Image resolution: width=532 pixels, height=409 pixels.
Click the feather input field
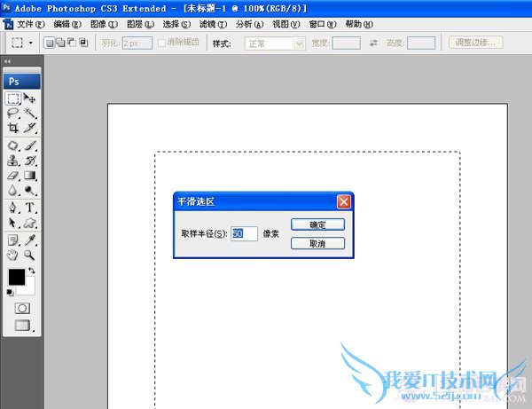pyautogui.click(x=137, y=43)
